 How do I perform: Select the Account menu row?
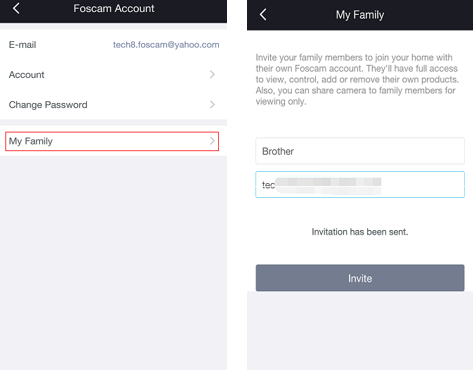(113, 74)
